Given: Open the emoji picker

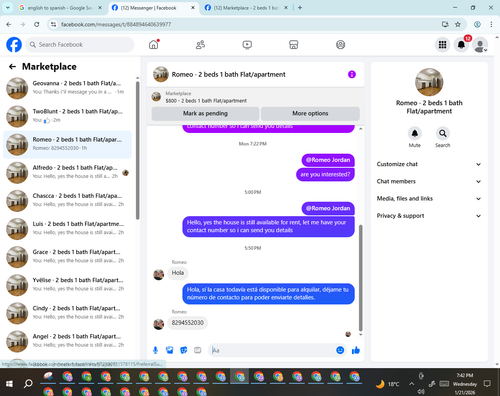Looking at the screenshot, I should pos(340,350).
